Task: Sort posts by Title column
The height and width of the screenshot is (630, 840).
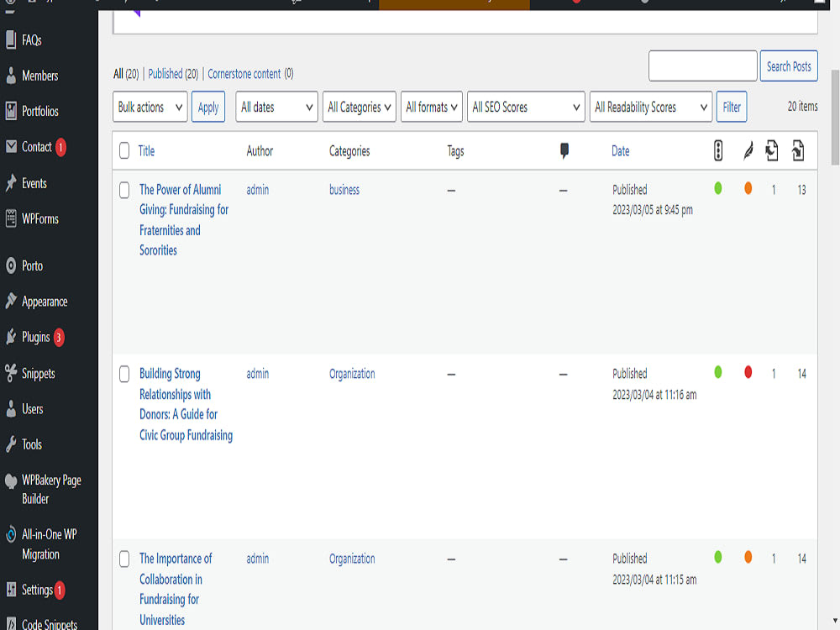Action: 146,151
